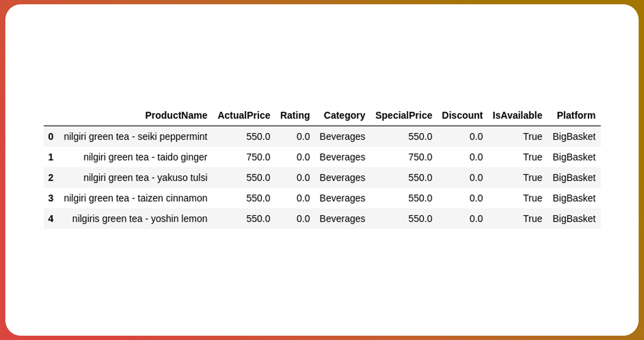Click the Category column header
Screen dimensions: 644x340
pos(344,115)
